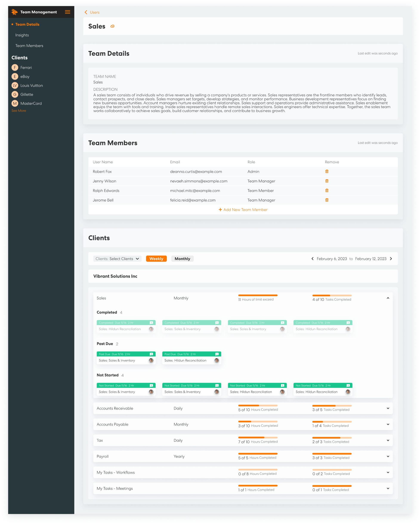Expand the Accounts Receivable row
The image size is (420, 524).
click(x=388, y=408)
